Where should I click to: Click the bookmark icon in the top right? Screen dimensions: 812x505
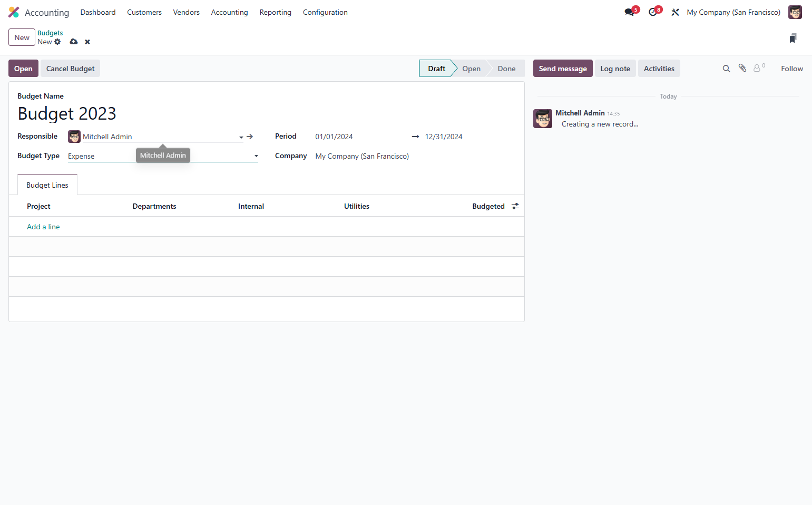793,38
